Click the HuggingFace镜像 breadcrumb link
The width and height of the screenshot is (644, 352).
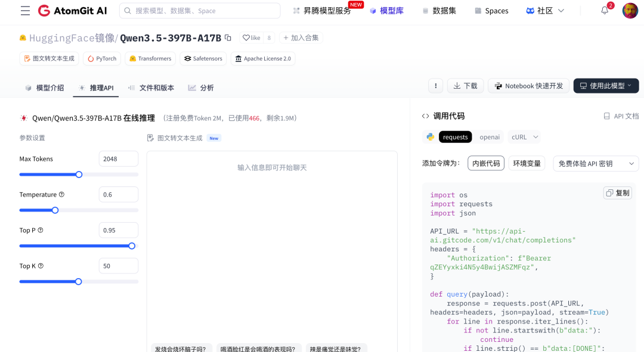(x=72, y=38)
